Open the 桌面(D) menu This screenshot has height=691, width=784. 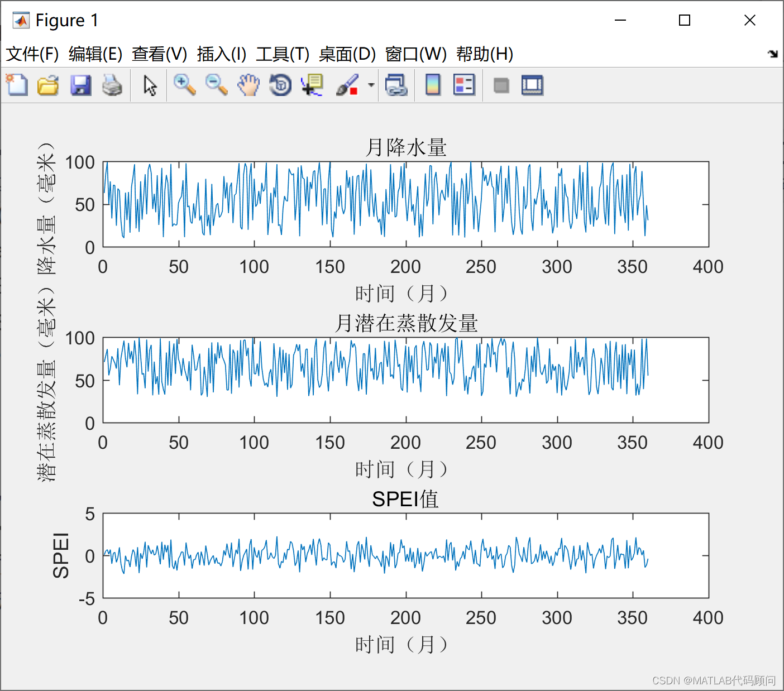point(347,54)
